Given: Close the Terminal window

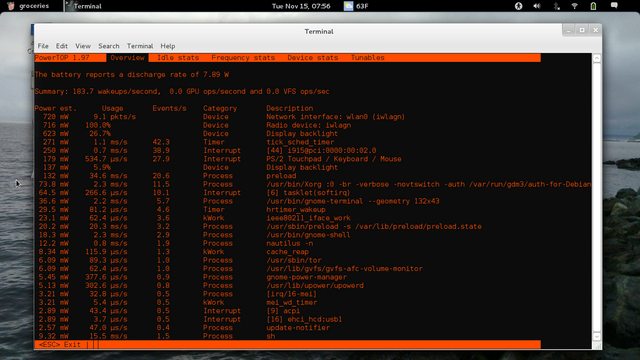Looking at the screenshot, I should (596, 30).
